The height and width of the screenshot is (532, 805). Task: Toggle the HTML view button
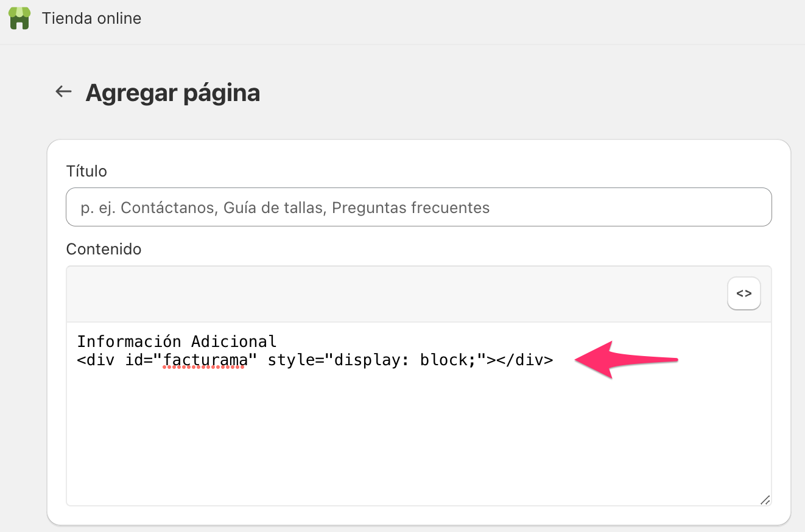click(x=744, y=293)
